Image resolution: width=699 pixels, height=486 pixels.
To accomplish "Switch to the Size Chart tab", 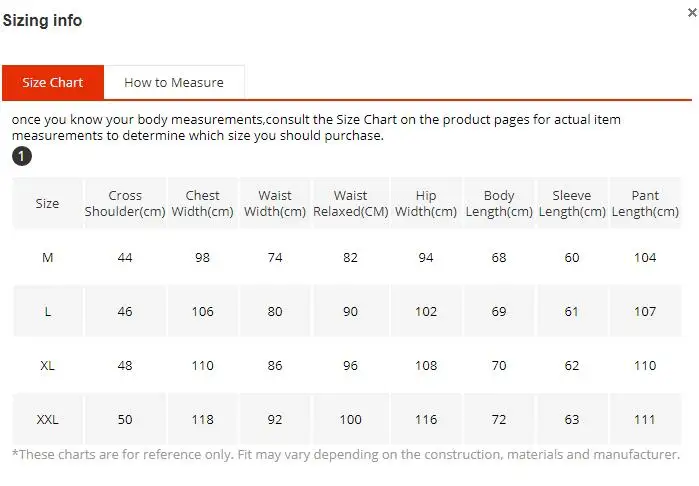I will point(53,82).
